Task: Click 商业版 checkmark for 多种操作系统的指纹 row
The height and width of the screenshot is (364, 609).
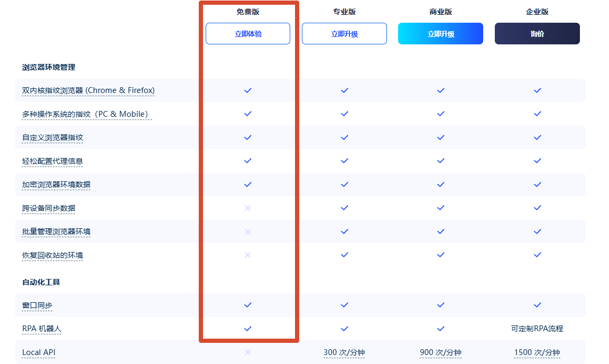Action: click(440, 114)
